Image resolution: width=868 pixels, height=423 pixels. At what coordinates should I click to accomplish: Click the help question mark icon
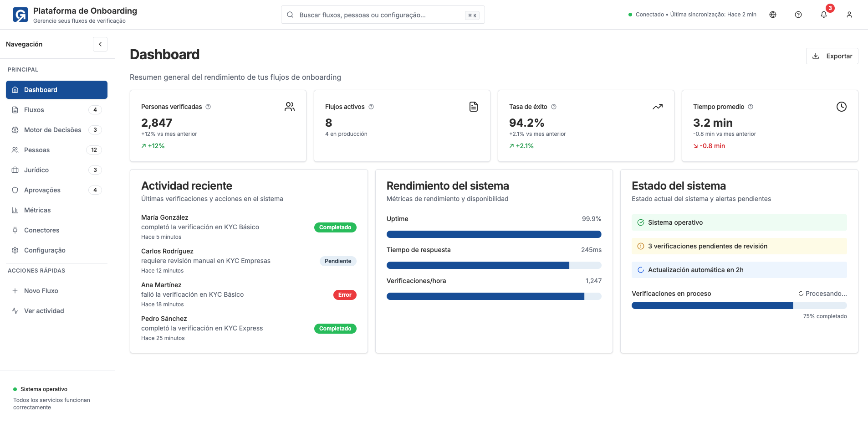pyautogui.click(x=798, y=15)
